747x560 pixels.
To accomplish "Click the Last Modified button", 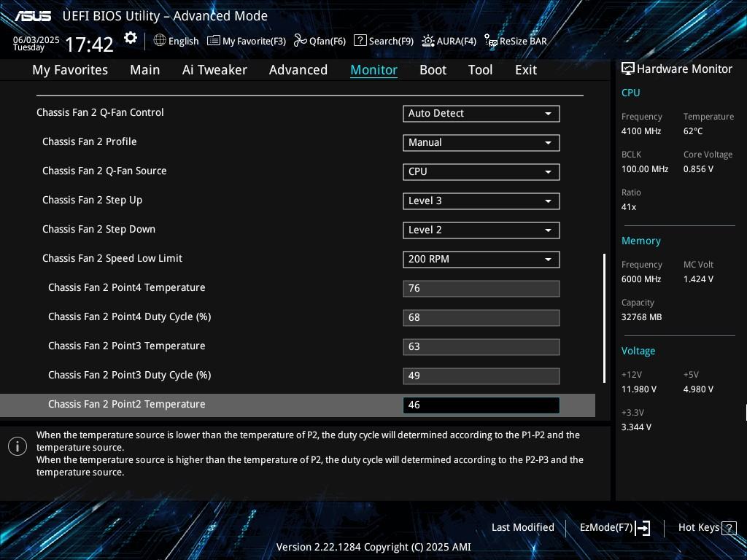I will tap(522, 528).
